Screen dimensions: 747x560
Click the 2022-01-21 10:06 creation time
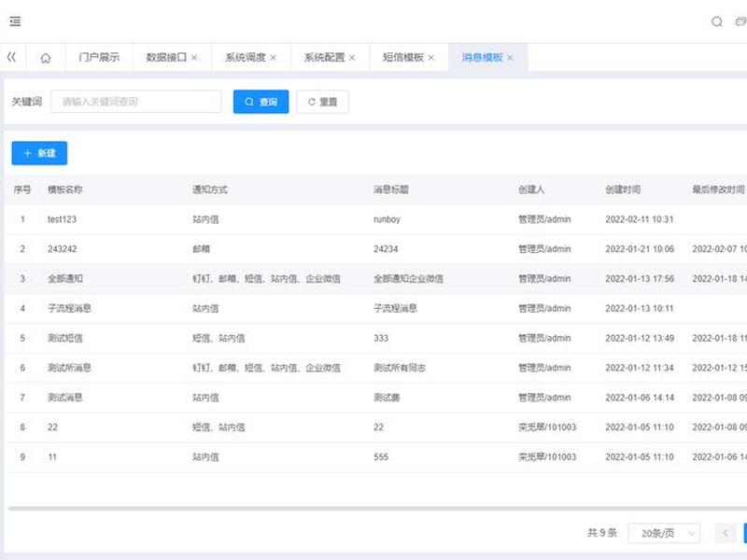(x=640, y=249)
